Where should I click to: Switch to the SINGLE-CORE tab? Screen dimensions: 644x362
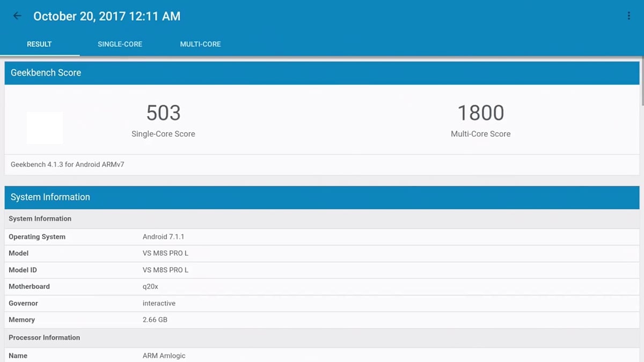click(120, 44)
